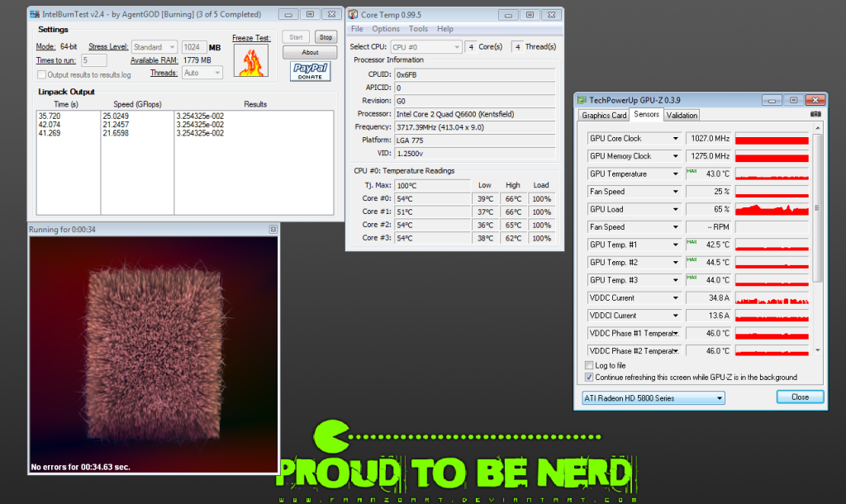
Task: Click the 42.074 time row in Linpack output
Action: click(x=50, y=125)
